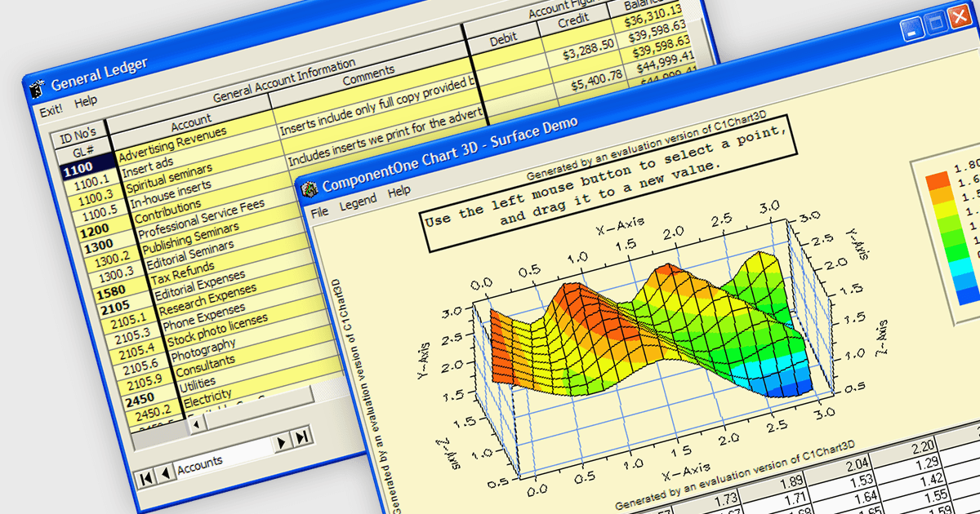This screenshot has width=980, height=514.
Task: Click the ComponentOne Chart 3D title bar icon
Action: [310, 188]
